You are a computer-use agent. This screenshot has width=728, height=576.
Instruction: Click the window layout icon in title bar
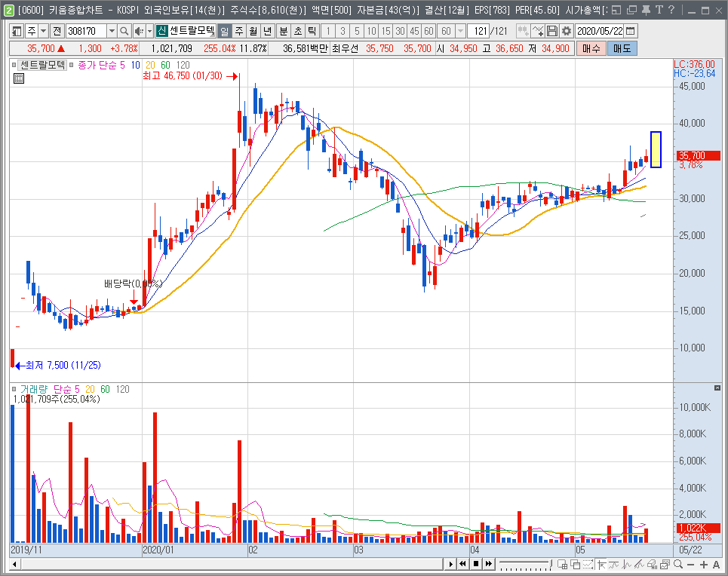pyautogui.click(x=616, y=10)
